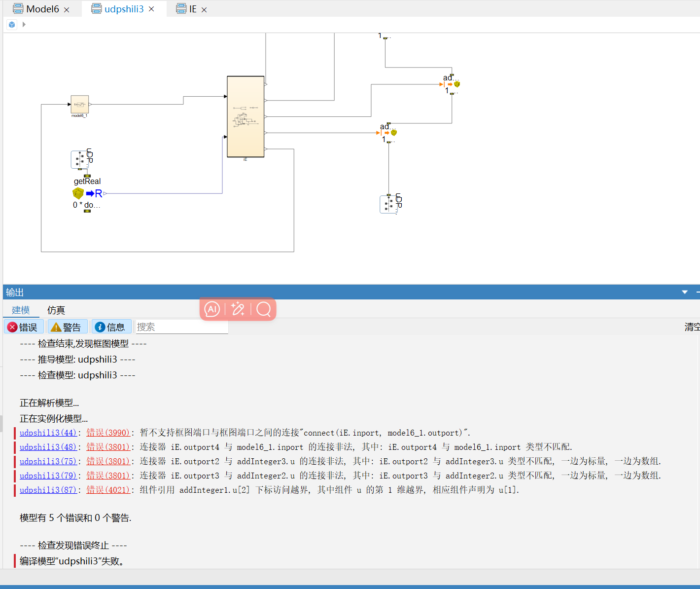Click the '检查发现错误终止' output line
Screen dimensions: 700x589
(x=73, y=545)
